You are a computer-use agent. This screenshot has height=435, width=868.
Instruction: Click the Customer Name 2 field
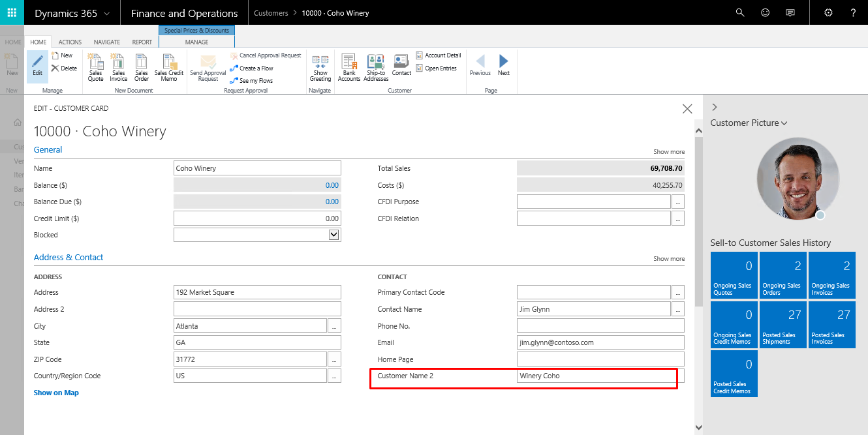(x=600, y=376)
